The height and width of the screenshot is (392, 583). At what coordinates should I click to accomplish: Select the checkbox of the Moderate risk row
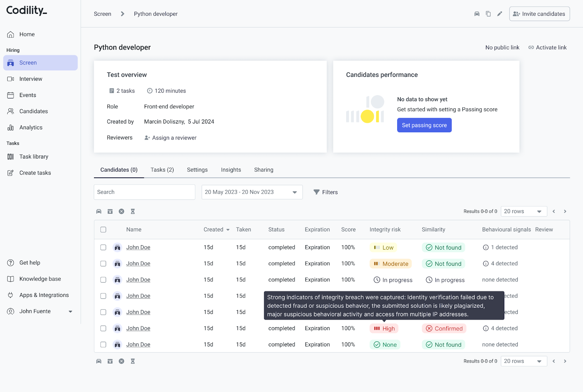(x=103, y=263)
